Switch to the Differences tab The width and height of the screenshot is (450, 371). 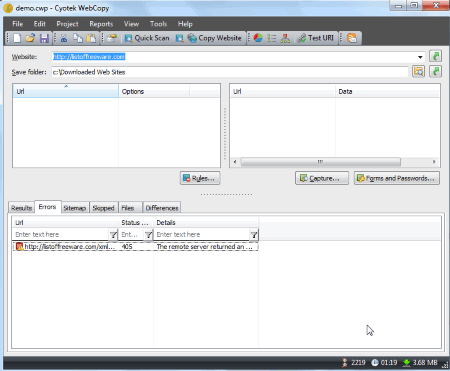[x=162, y=208]
